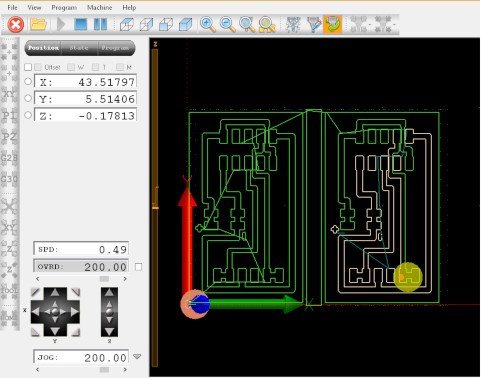The height and width of the screenshot is (378, 481).
Task: Click the JOG value field 200.00
Action: [x=81, y=357]
